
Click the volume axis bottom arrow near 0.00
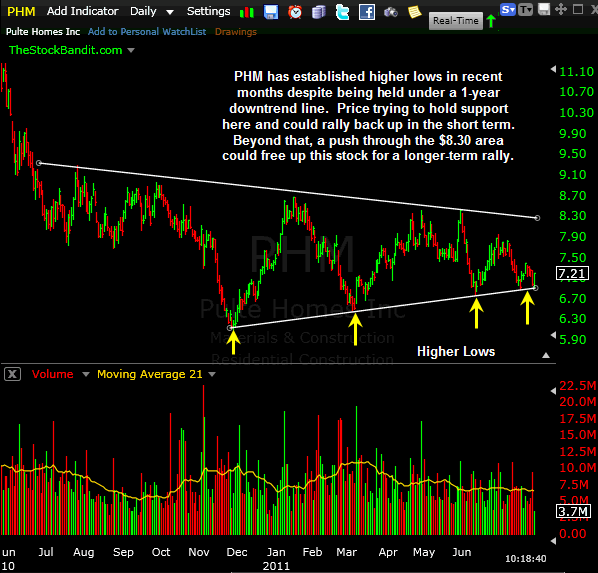pos(553,540)
